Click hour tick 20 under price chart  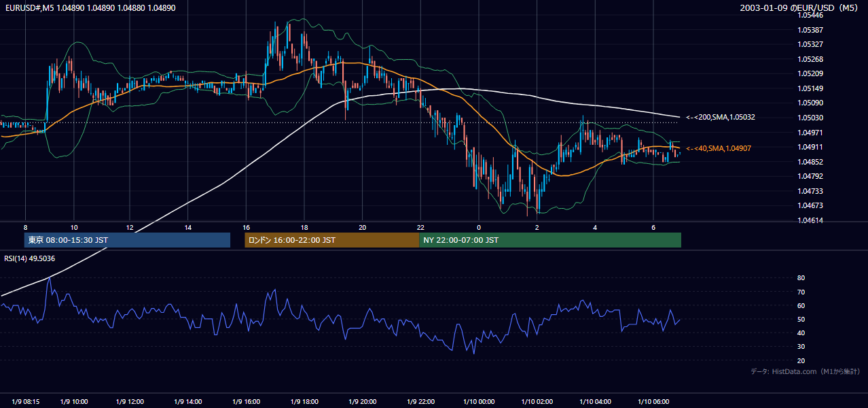tap(363, 227)
